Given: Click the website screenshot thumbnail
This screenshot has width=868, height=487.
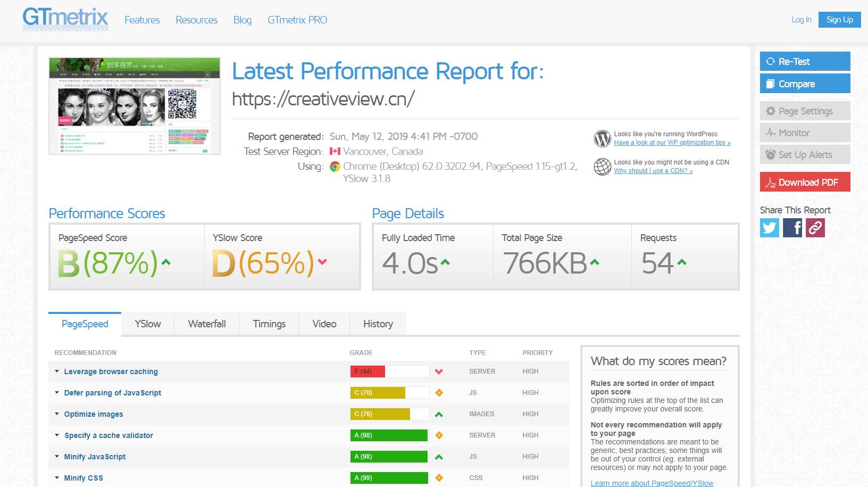Looking at the screenshot, I should click(x=135, y=106).
